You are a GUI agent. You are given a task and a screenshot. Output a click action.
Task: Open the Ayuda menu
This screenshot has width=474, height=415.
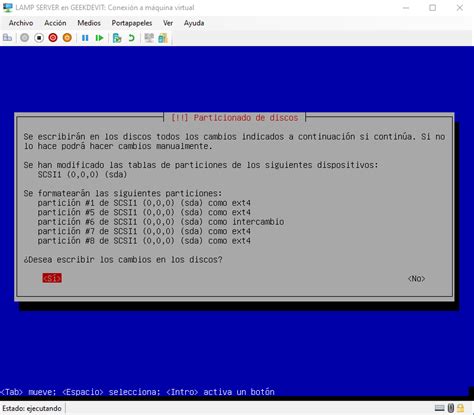pos(194,23)
